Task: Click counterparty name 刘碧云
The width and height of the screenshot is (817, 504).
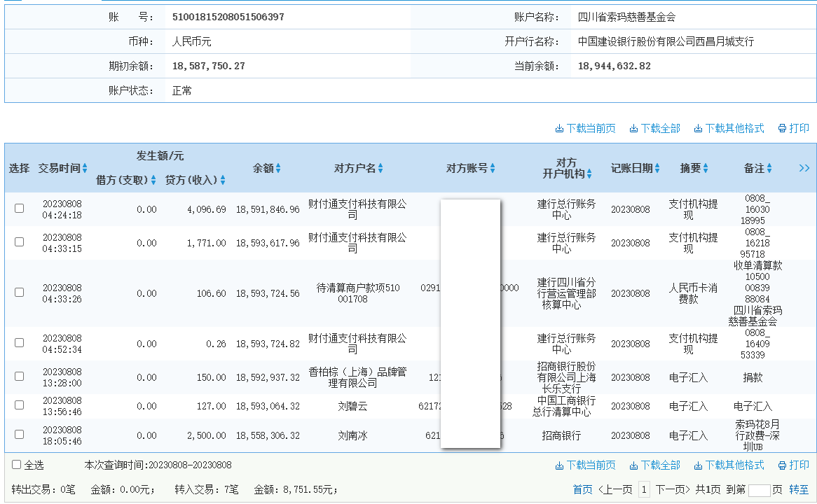Action: click(352, 406)
